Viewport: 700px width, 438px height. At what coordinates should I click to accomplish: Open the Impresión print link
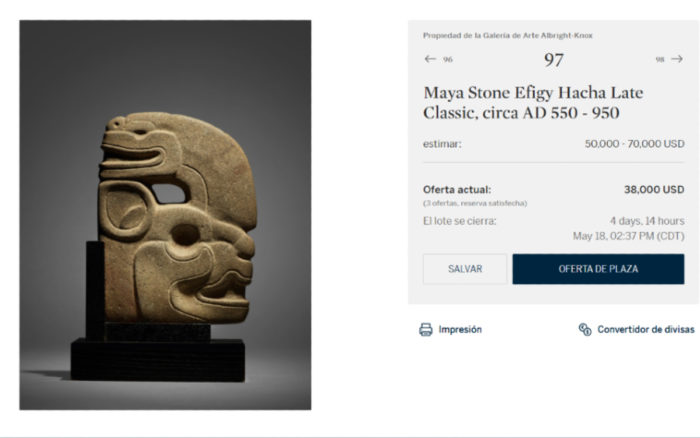(460, 329)
